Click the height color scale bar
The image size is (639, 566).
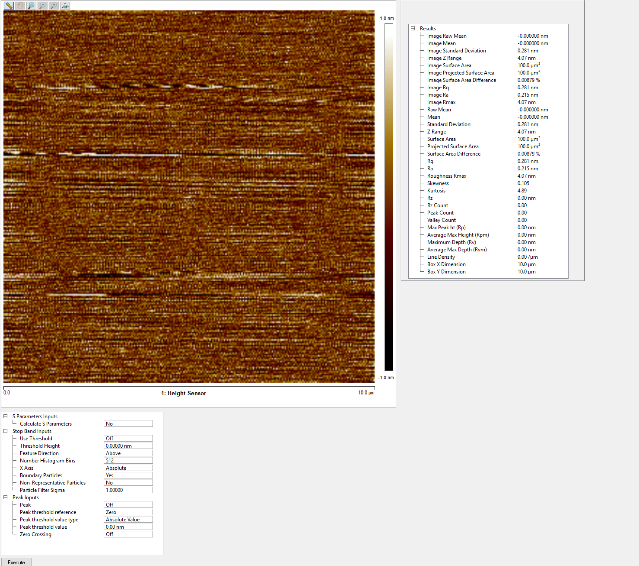tap(389, 197)
